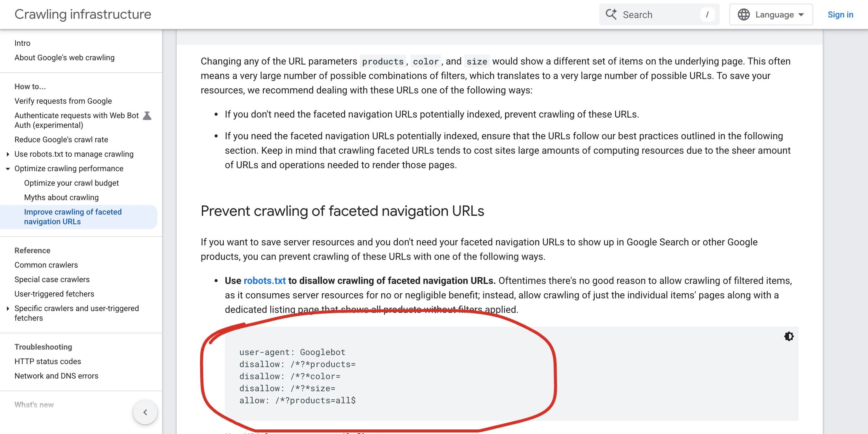Open 'Use robots.txt to manage crawling' page
The height and width of the screenshot is (434, 868).
click(74, 154)
